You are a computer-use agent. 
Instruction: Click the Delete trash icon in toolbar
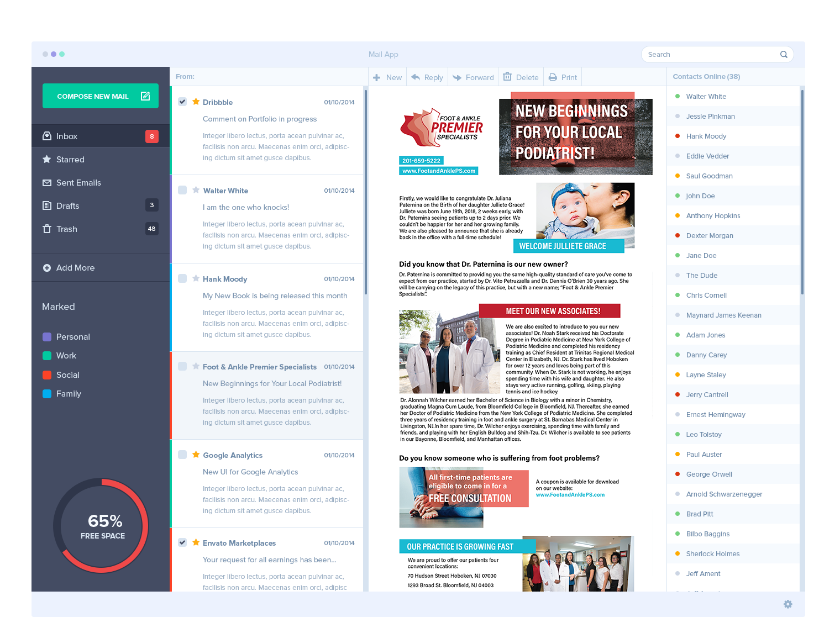click(507, 77)
